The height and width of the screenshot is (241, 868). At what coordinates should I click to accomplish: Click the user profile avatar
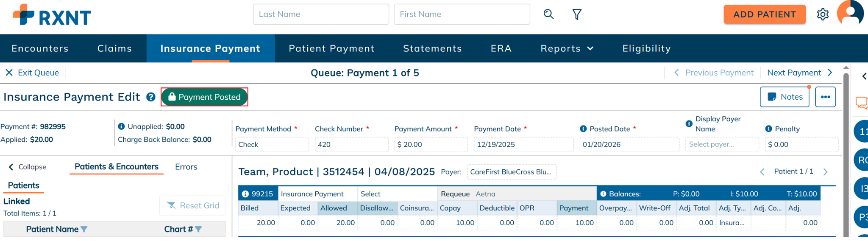(850, 14)
